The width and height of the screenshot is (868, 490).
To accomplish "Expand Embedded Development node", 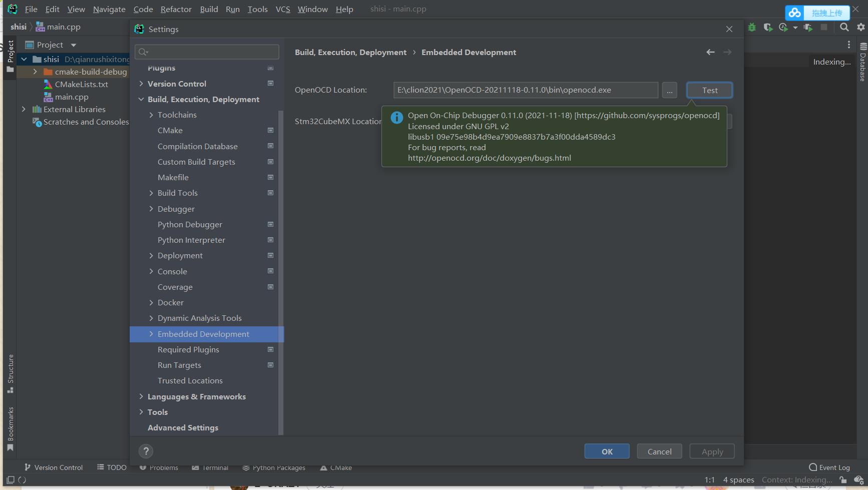I will coord(151,334).
